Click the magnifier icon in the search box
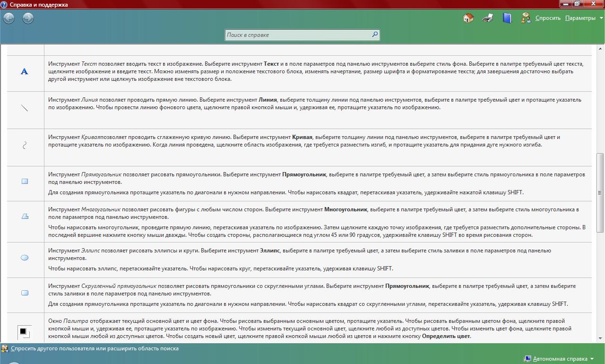 tap(374, 35)
